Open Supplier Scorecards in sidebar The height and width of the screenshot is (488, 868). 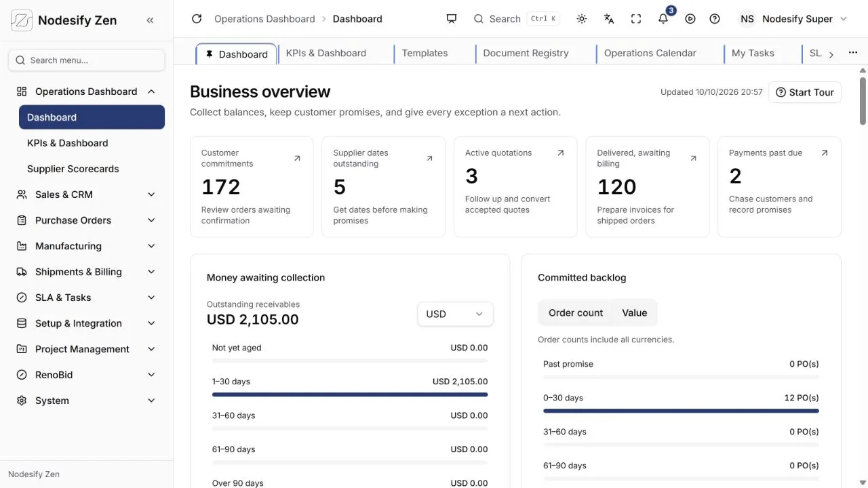coord(92,169)
